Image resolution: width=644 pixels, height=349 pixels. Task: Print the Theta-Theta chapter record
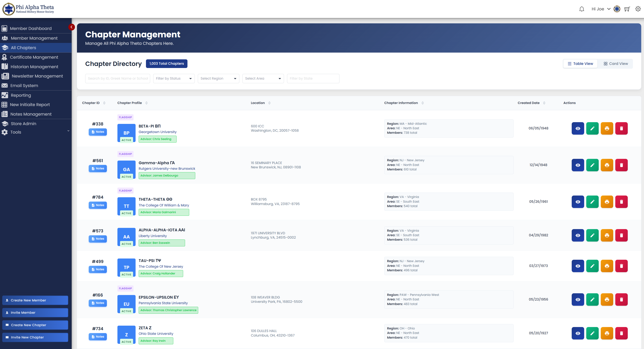tap(607, 202)
